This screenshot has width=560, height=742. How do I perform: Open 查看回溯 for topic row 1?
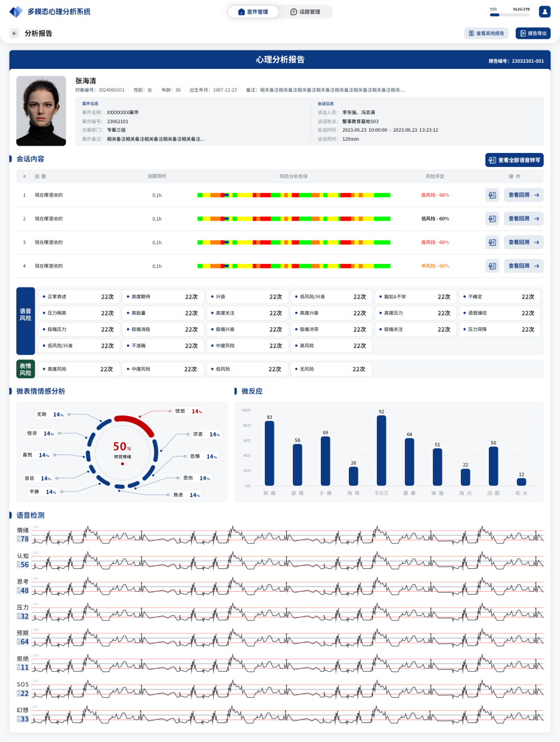(523, 196)
